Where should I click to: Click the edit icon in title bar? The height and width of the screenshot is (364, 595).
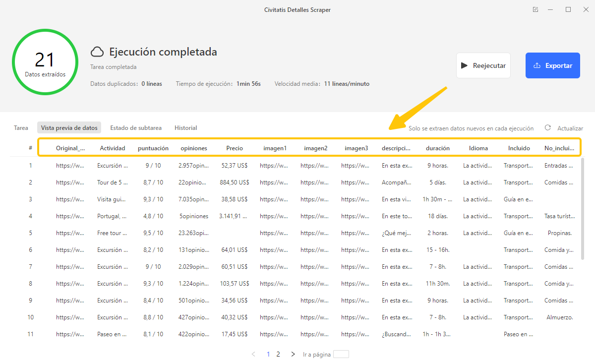pyautogui.click(x=535, y=9)
